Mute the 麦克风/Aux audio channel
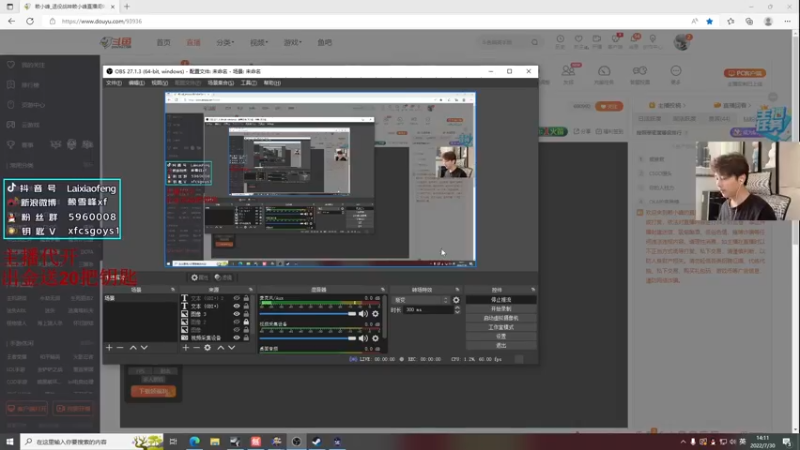 (363, 314)
